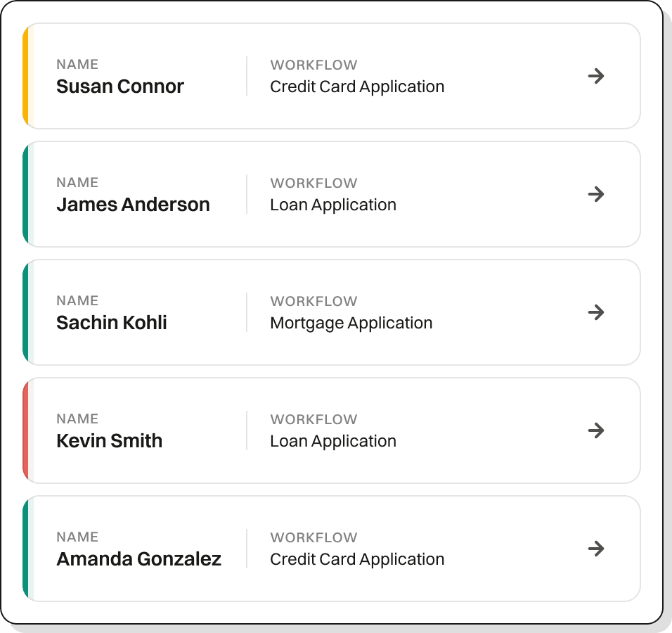Click the yellow status bar on Susan Connor's card
672x633 pixels.
[26, 76]
